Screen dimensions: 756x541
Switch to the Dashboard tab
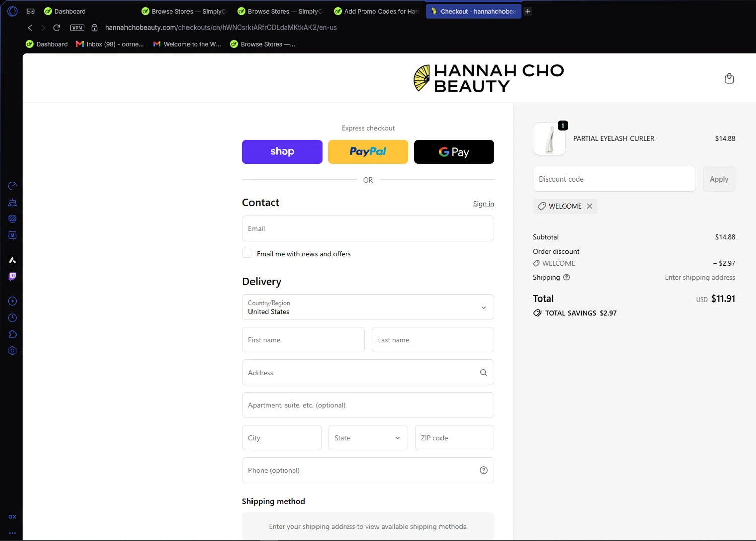click(x=65, y=11)
